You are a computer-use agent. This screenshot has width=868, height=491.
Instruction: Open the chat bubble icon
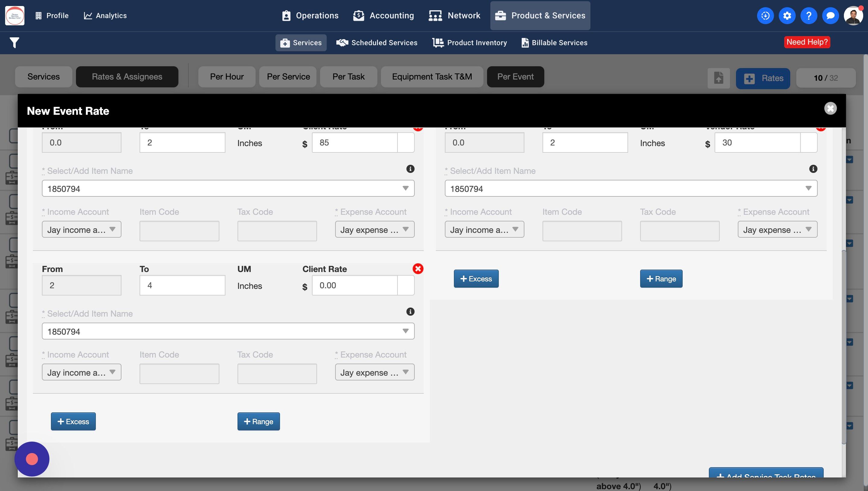(x=830, y=15)
